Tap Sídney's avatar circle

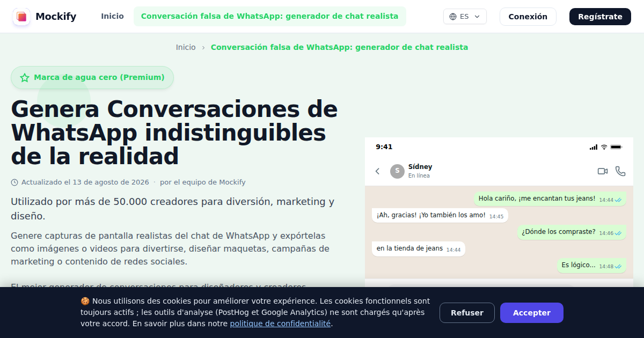tap(397, 171)
